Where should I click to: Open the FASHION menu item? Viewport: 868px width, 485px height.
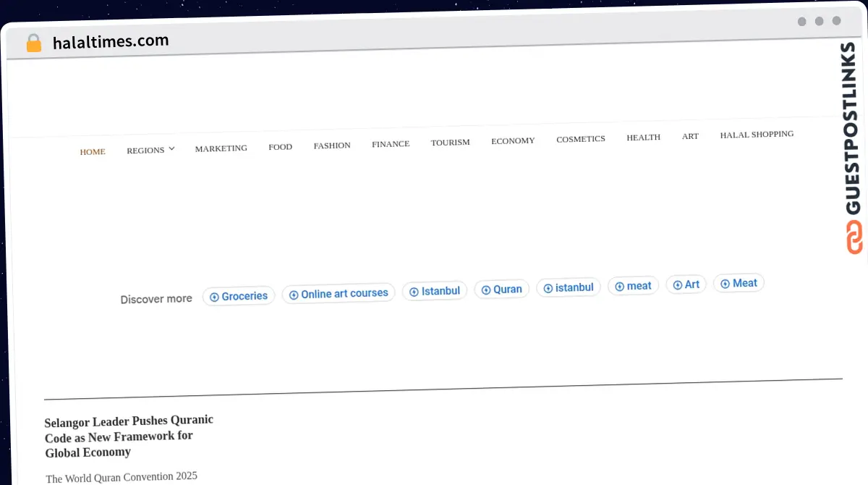click(332, 145)
